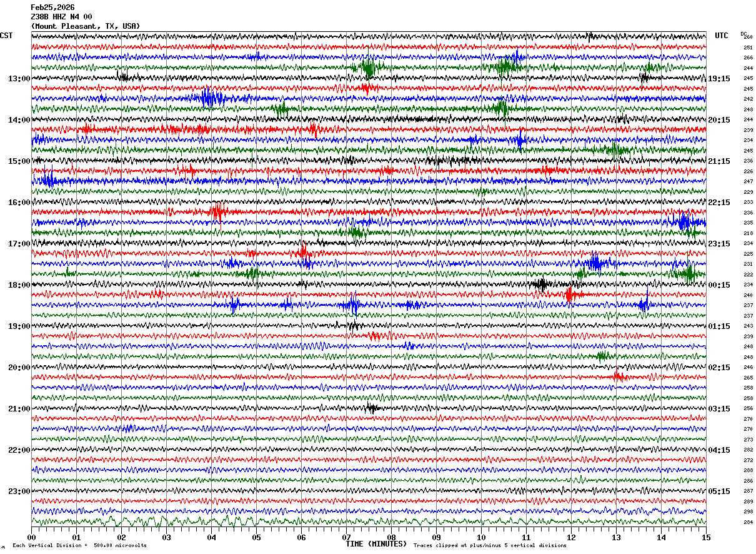756x554 pixels.
Task: Select the 13:00 CST row label
Action: pos(19,79)
